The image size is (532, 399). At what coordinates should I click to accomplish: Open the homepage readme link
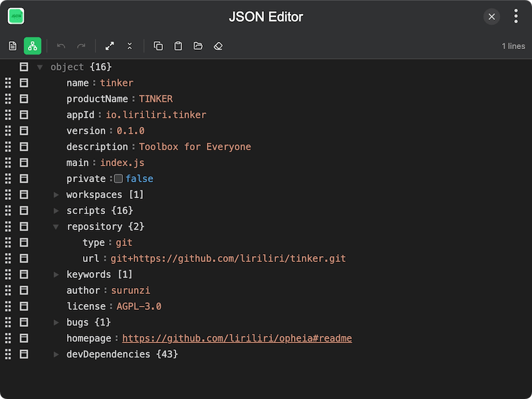[x=235, y=338]
